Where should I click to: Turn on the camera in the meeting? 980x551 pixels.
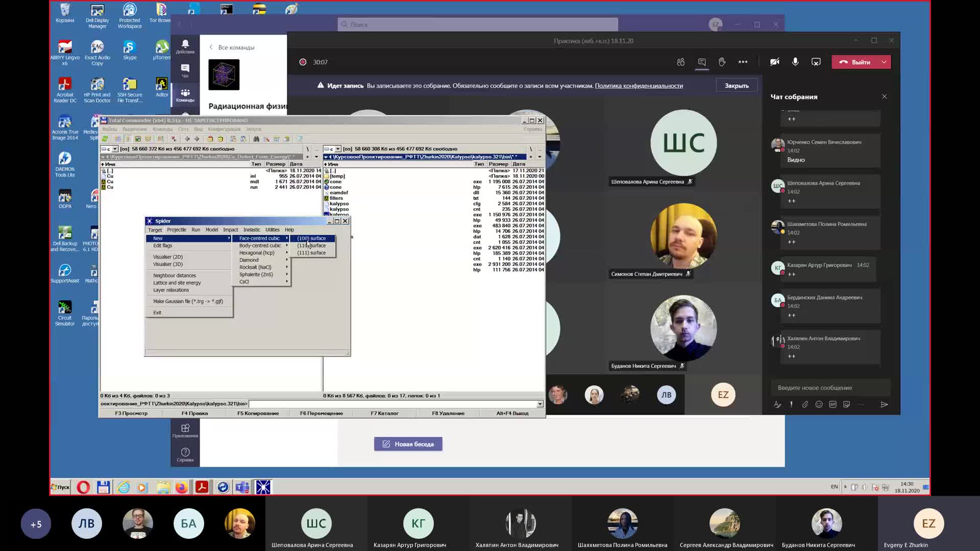774,62
